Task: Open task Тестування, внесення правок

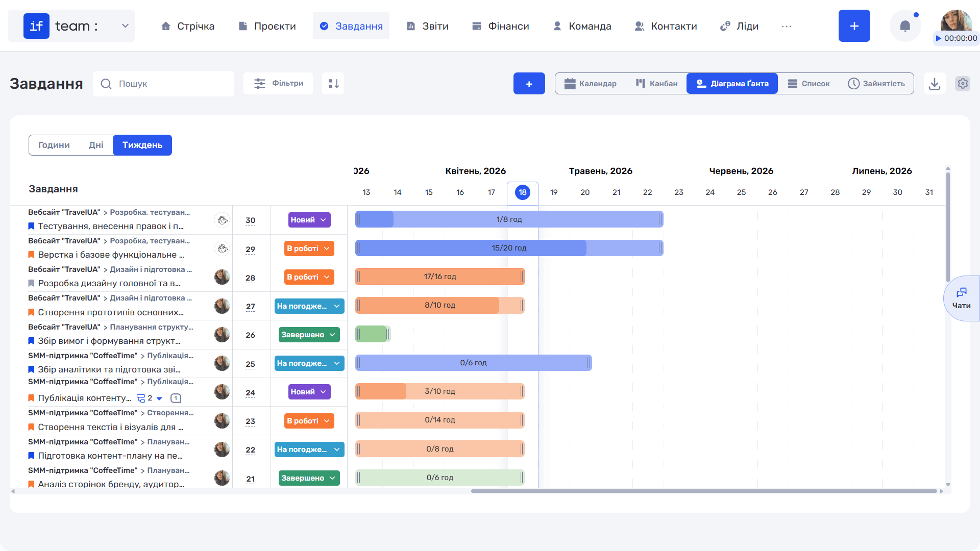Action: [111, 226]
